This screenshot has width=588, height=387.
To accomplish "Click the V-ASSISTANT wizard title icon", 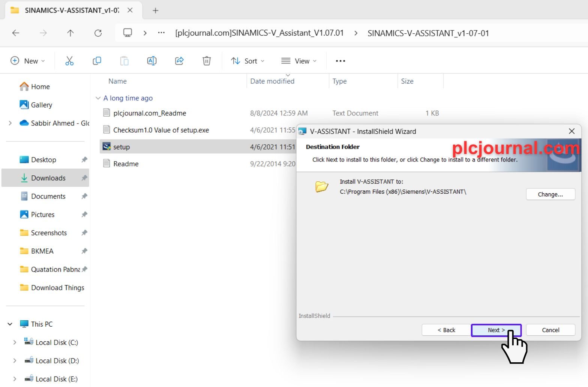I will pos(302,131).
